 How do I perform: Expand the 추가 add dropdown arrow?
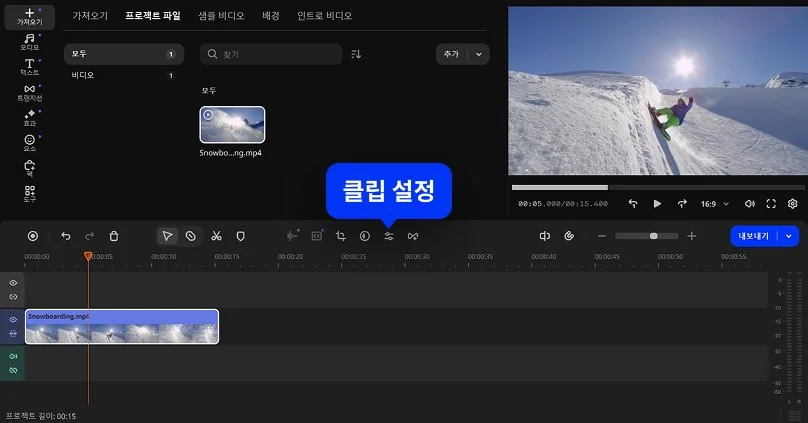click(x=478, y=54)
